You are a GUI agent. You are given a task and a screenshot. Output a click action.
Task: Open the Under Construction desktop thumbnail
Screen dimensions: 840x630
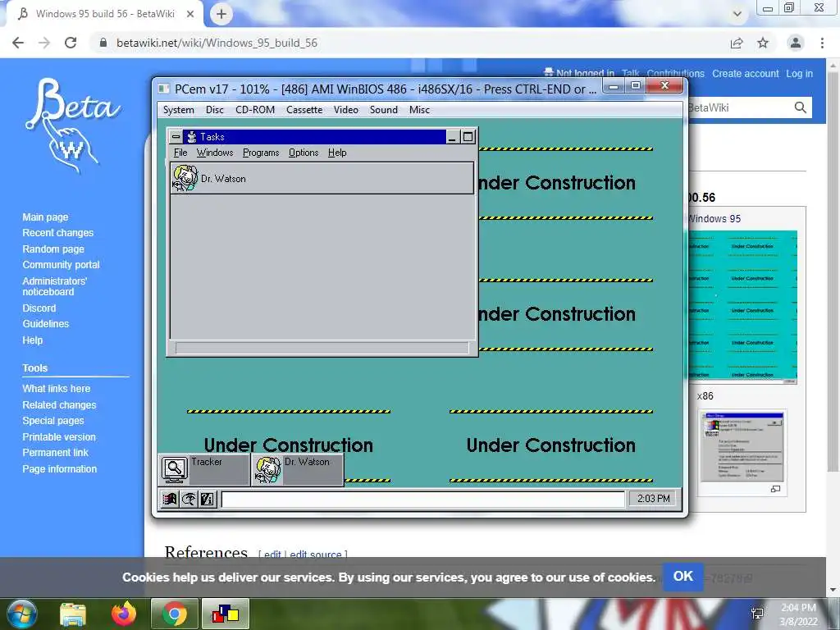click(743, 307)
